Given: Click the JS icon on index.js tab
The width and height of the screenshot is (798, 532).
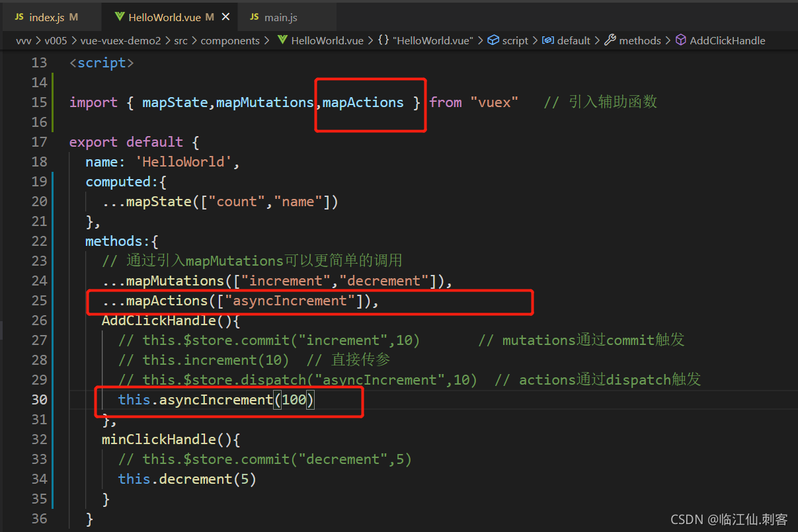Looking at the screenshot, I should pyautogui.click(x=19, y=17).
